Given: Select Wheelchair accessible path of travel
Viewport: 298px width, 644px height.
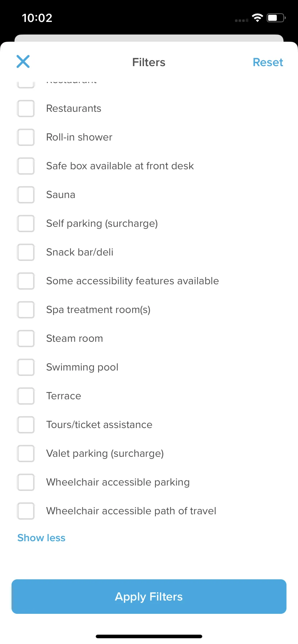Looking at the screenshot, I should tap(26, 511).
